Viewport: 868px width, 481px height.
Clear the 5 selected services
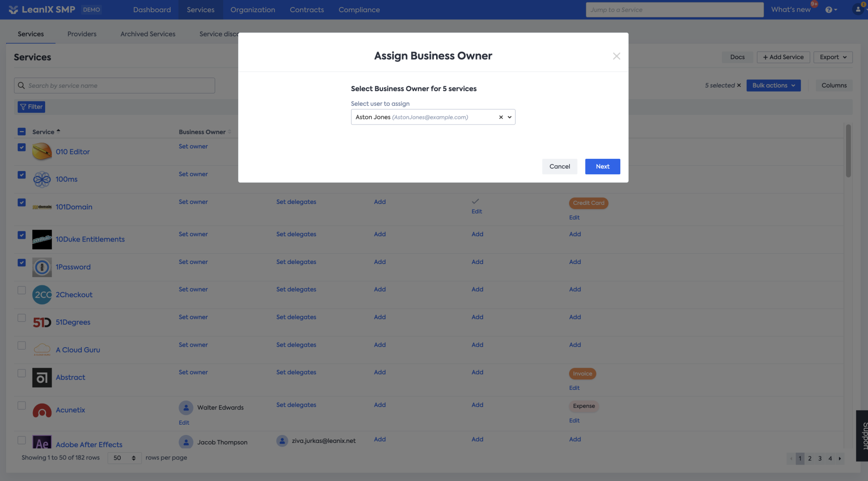(739, 85)
